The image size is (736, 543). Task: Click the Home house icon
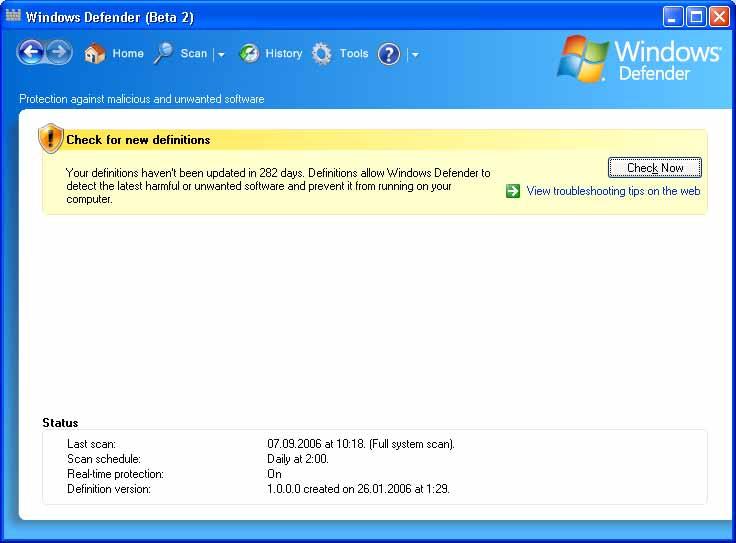(x=94, y=54)
